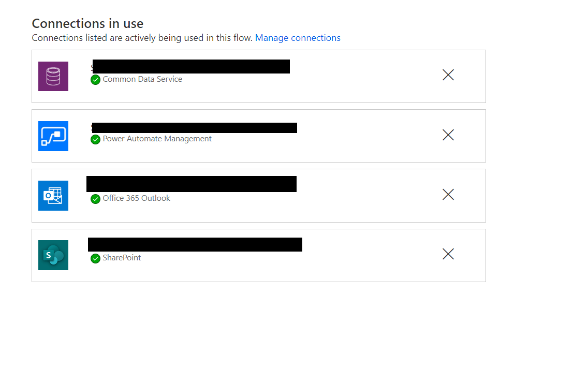Open the Manage connections link
This screenshot has width=588, height=382.
(298, 37)
